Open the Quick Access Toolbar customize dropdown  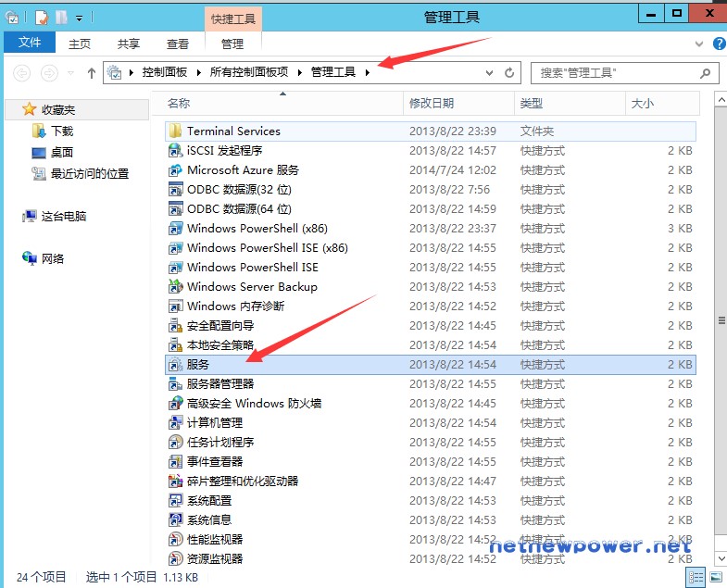click(79, 18)
